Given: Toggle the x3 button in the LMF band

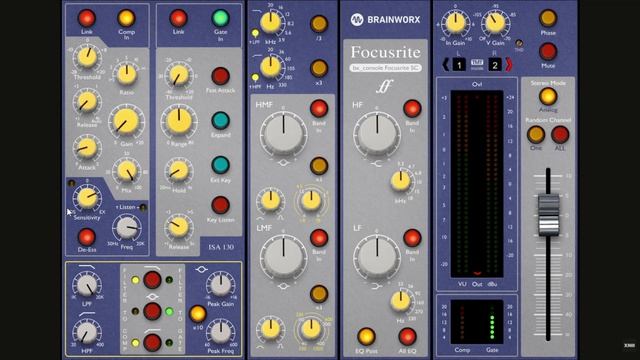Looking at the screenshot, I should tap(319, 294).
